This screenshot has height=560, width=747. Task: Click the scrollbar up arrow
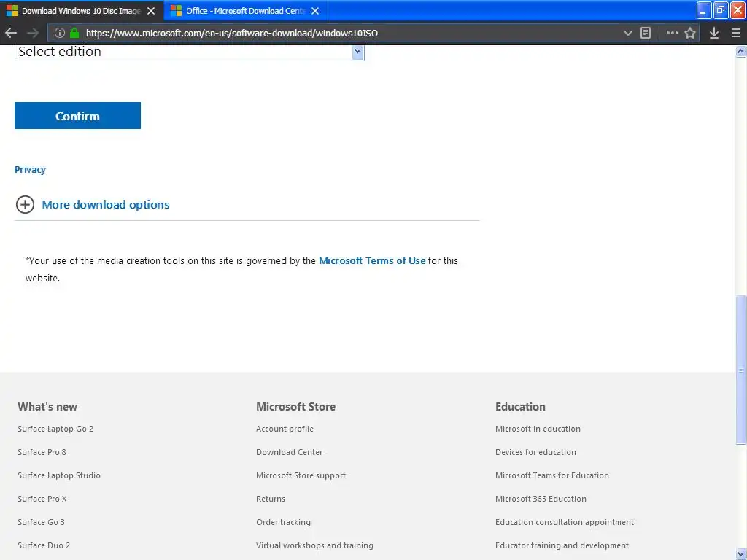click(740, 52)
